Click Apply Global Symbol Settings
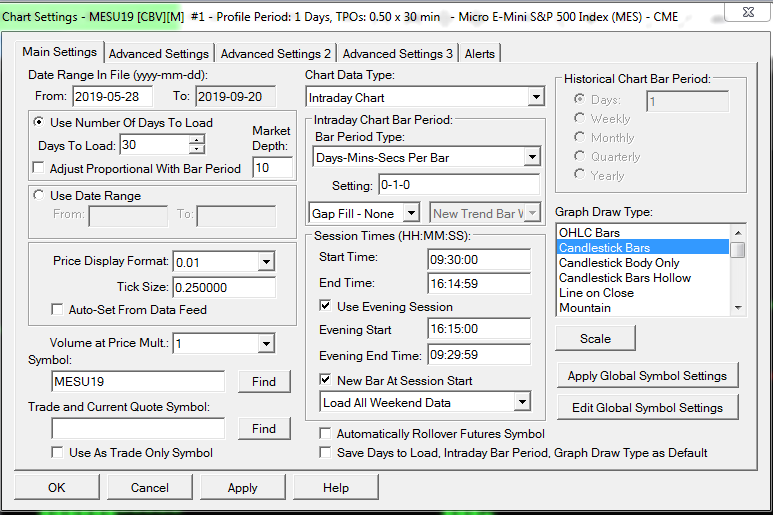The width and height of the screenshot is (773, 515). click(x=647, y=376)
